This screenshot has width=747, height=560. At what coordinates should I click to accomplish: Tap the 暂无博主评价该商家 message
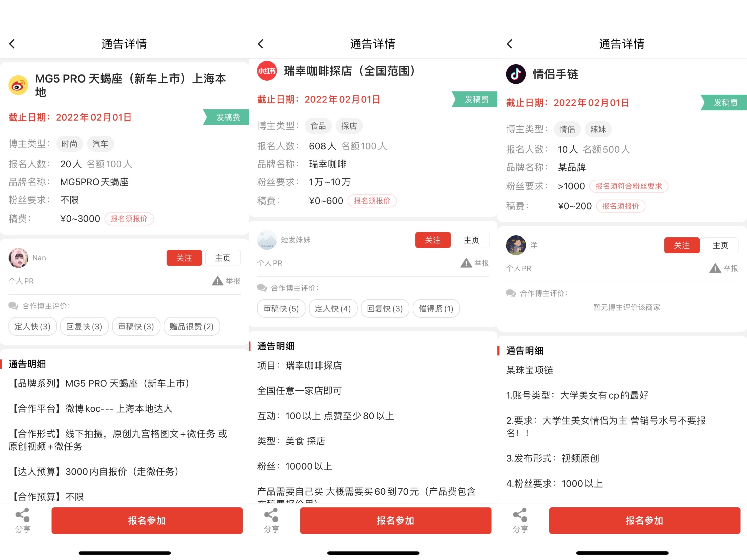627,307
